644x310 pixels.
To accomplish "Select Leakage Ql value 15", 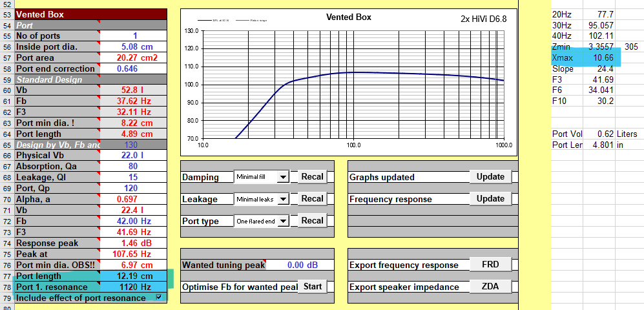I will click(x=134, y=177).
